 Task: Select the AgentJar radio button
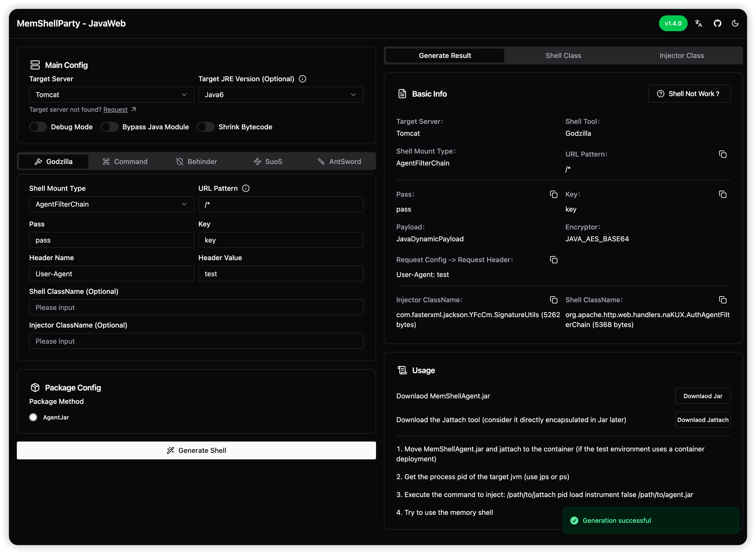pos(33,417)
